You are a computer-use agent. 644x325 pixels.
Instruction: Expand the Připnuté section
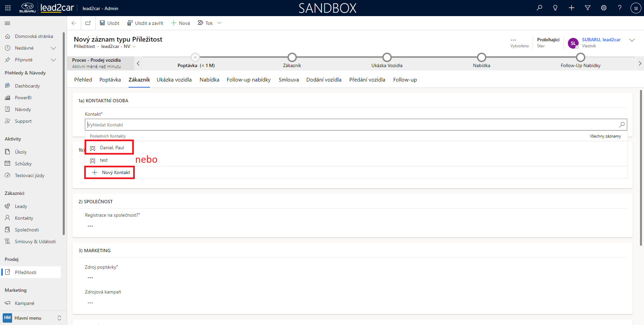[53, 60]
